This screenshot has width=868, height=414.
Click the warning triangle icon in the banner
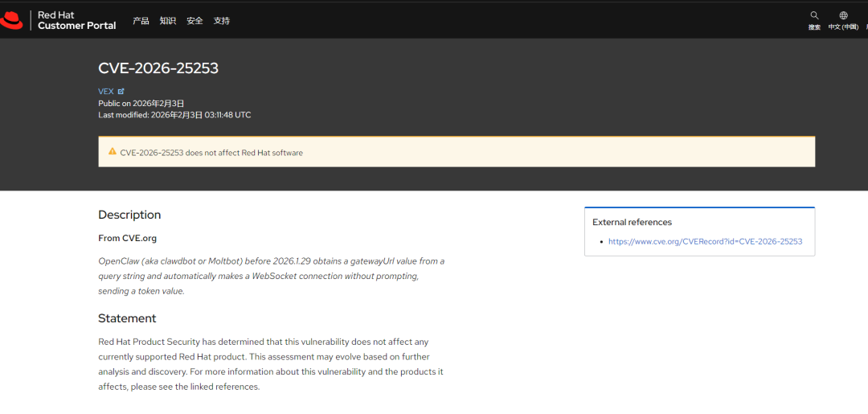113,151
